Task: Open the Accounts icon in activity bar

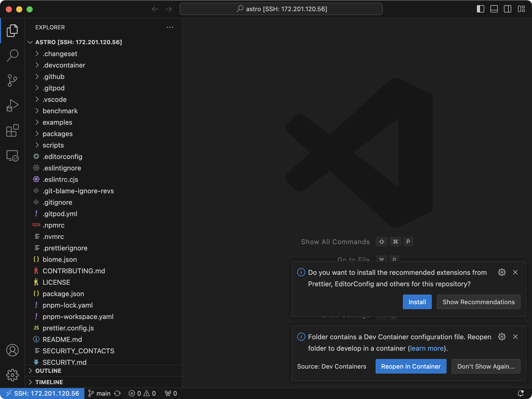Action: [12, 350]
